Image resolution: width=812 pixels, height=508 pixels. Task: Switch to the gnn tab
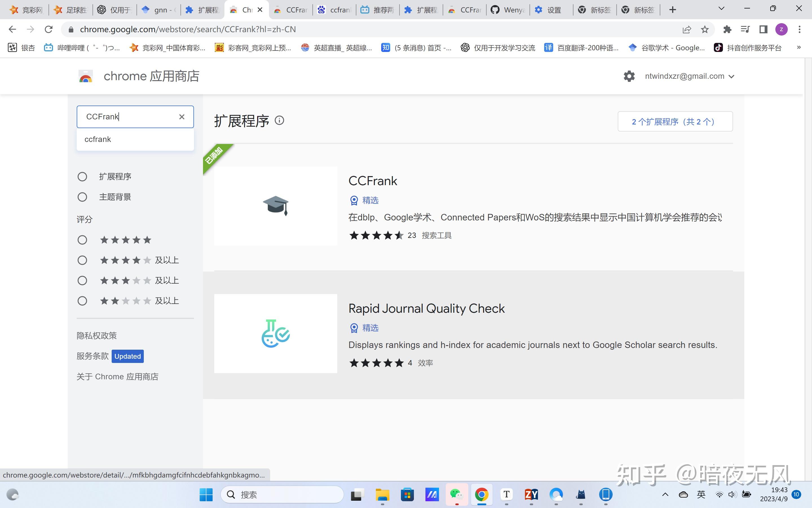159,10
